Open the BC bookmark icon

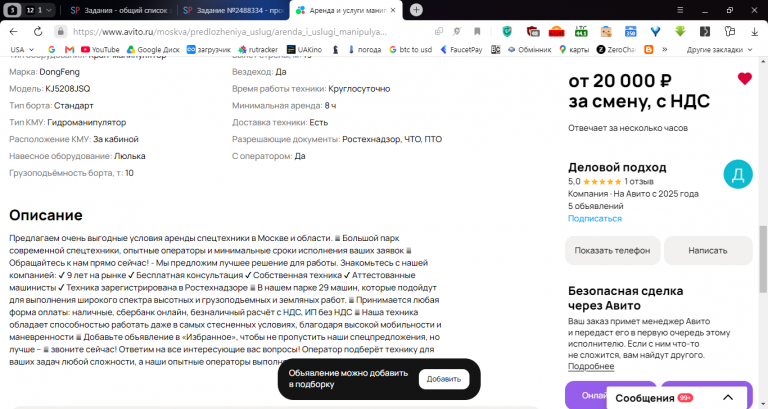pos(496,49)
